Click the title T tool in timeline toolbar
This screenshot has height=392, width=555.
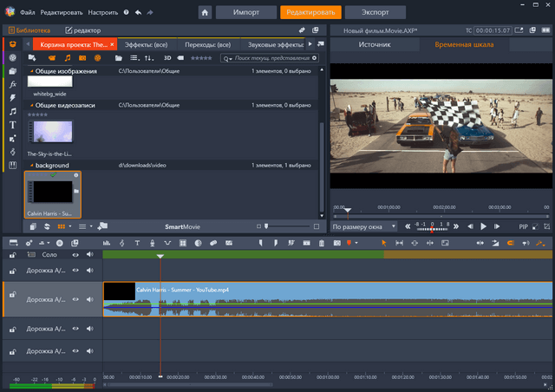[138, 244]
